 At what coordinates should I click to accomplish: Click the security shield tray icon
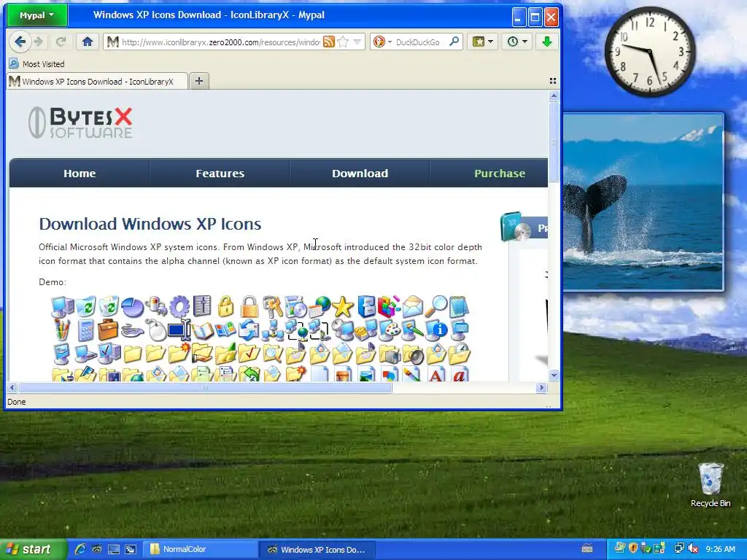tap(632, 548)
